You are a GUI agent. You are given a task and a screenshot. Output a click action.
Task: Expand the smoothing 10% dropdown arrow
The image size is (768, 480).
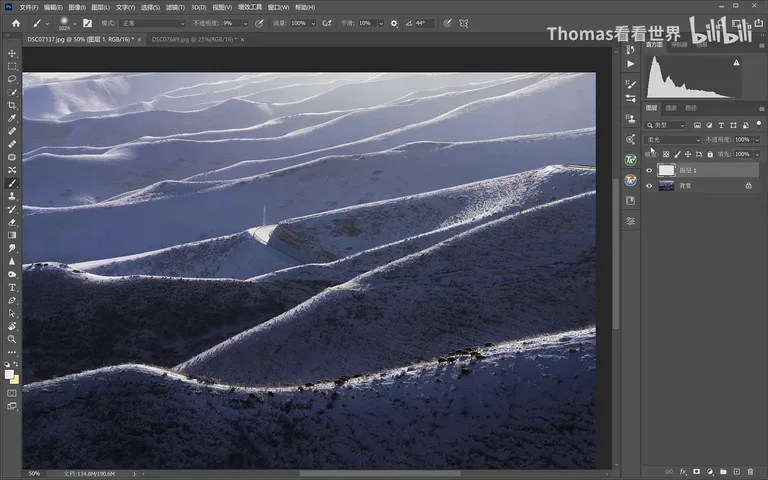coord(381,24)
